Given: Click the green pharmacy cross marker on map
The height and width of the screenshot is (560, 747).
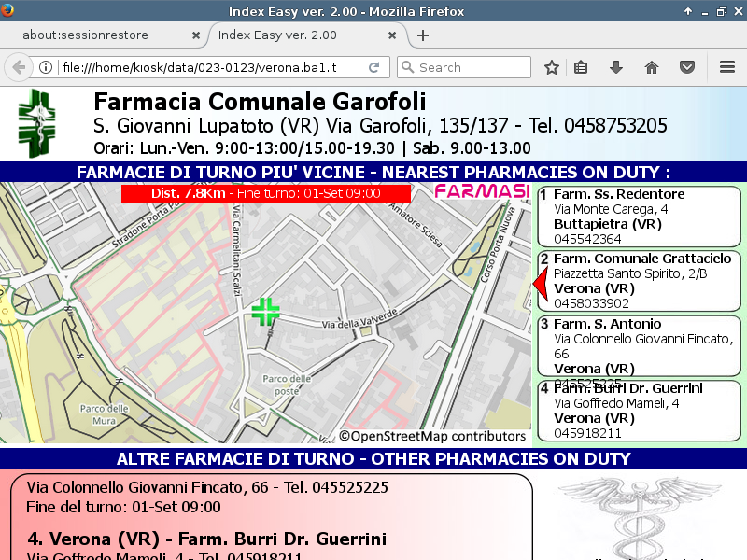Looking at the screenshot, I should (265, 312).
